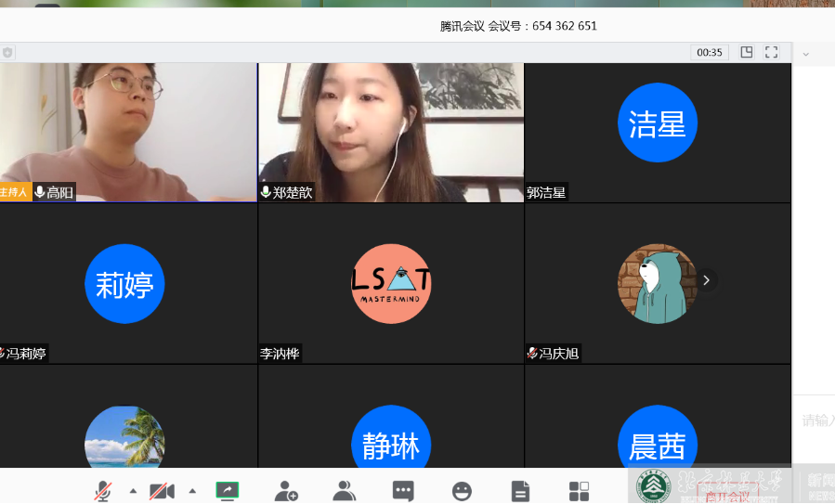Expand microphone options arrow
Viewport: 835px width, 504px height.
tap(133, 491)
